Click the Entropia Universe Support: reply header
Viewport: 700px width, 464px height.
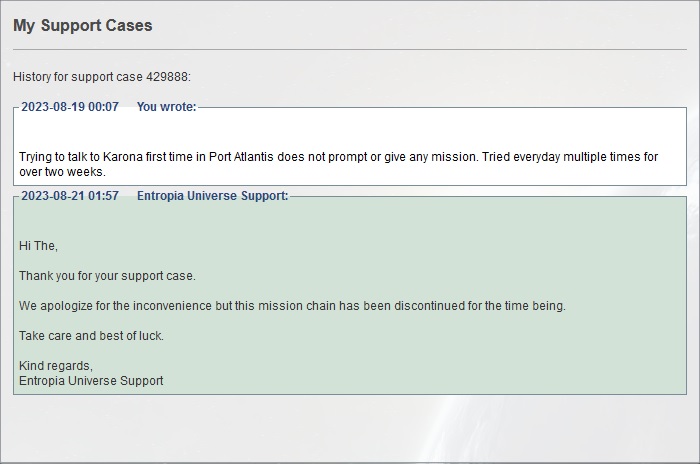pyautogui.click(x=212, y=196)
